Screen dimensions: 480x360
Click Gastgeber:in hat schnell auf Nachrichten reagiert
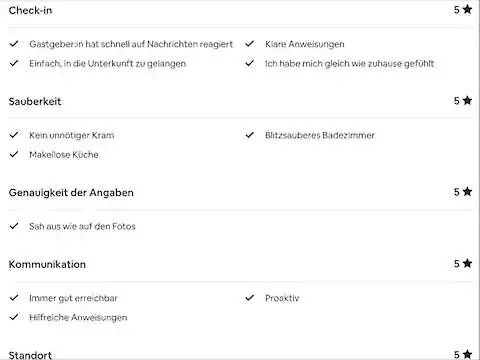click(131, 44)
